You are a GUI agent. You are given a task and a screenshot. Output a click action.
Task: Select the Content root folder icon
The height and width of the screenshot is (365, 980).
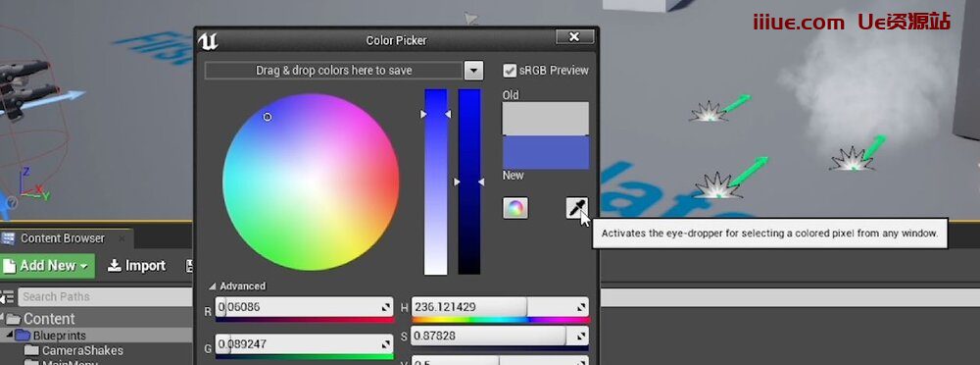pos(13,319)
